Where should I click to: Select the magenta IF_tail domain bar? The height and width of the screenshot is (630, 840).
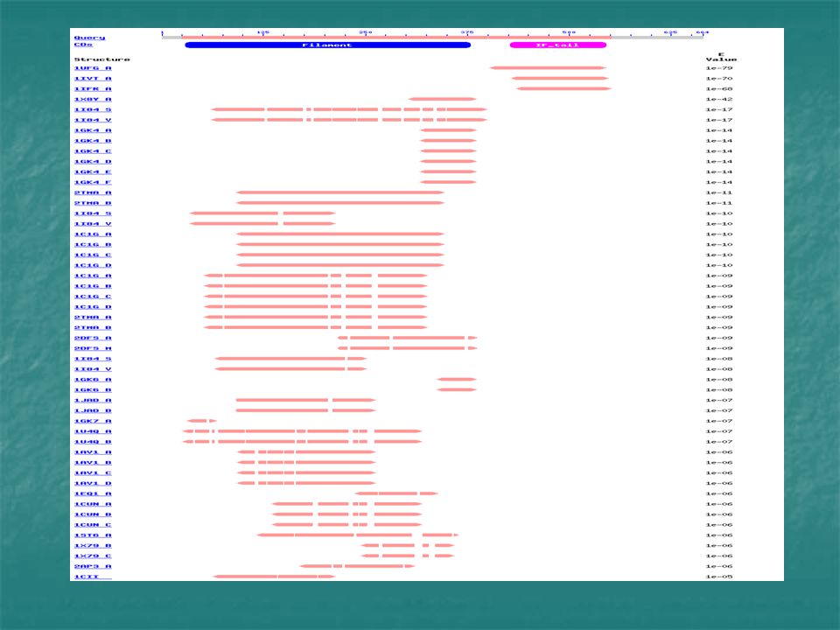(x=558, y=45)
